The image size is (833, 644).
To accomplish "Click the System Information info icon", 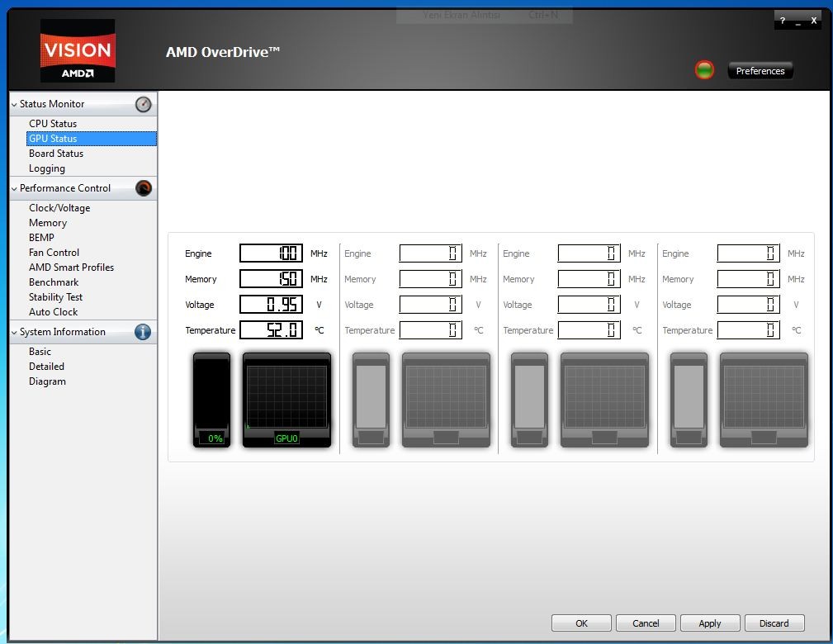I will [x=143, y=332].
